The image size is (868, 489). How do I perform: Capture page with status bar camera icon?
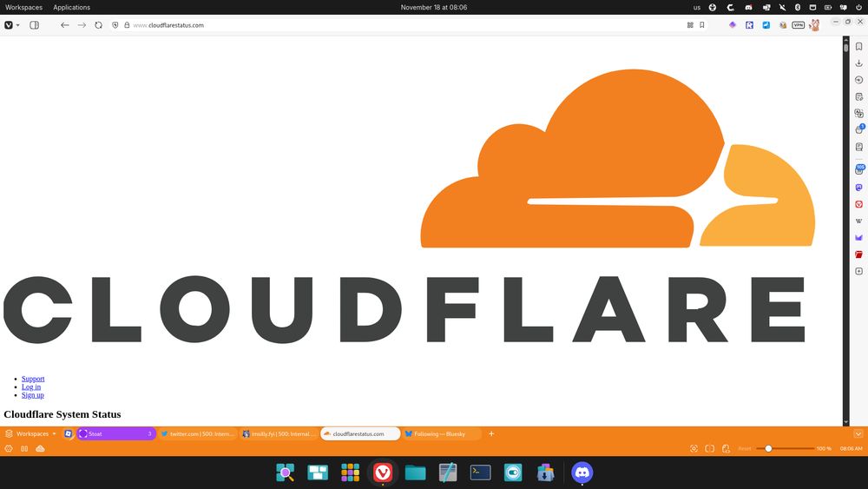694,448
